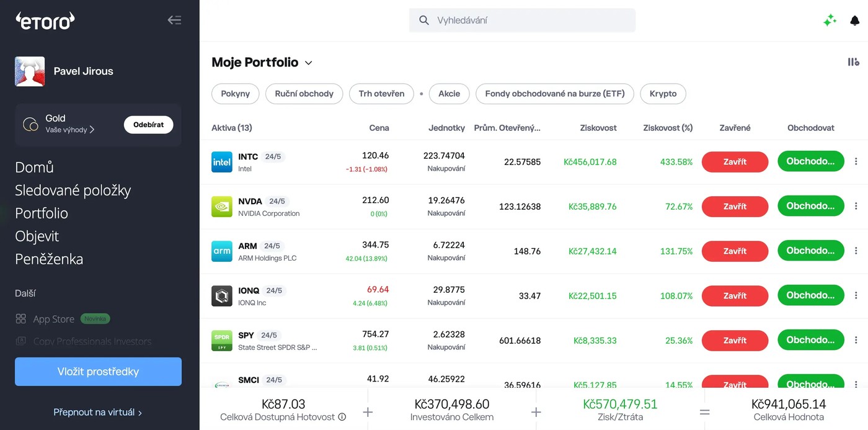Open the three-dot menu for SPY row

tap(856, 341)
